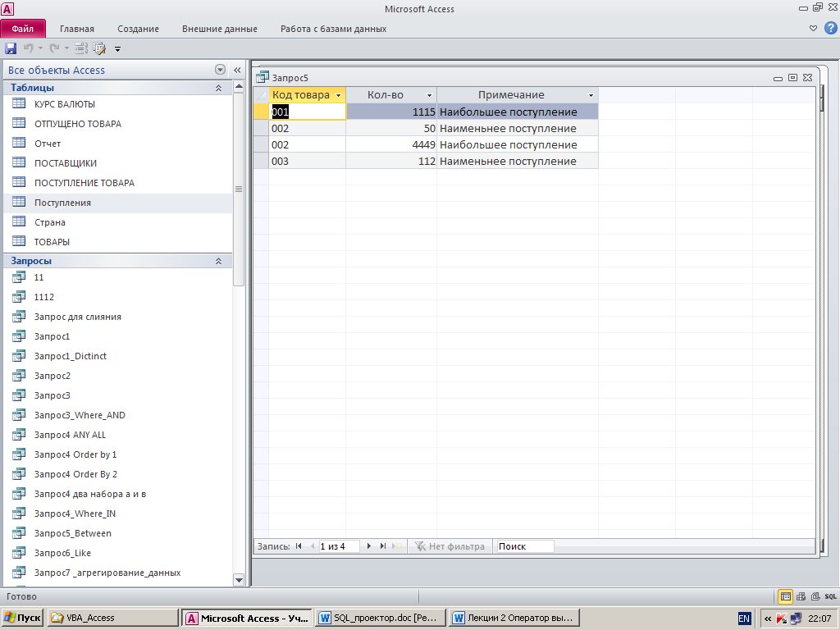The image size is (840, 630).
Task: Select the Запрос2 query
Action: 118,376
